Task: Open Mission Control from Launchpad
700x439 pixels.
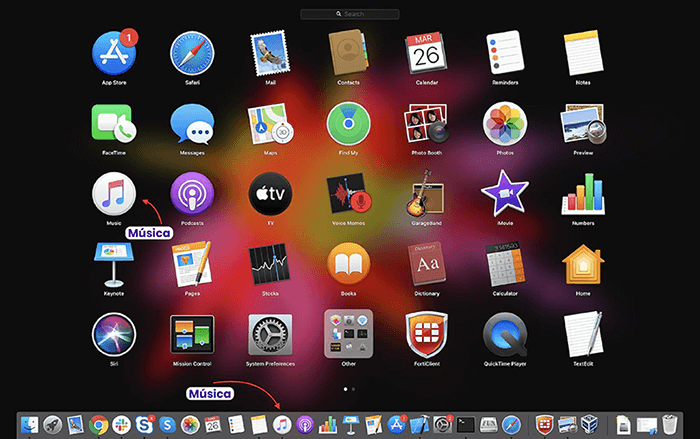Action: [192, 334]
